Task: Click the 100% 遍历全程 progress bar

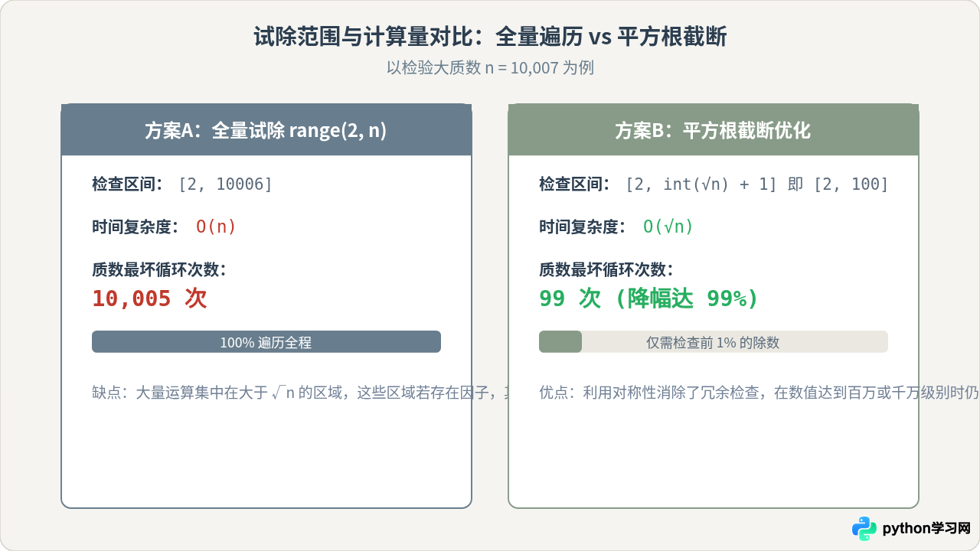Action: click(266, 342)
